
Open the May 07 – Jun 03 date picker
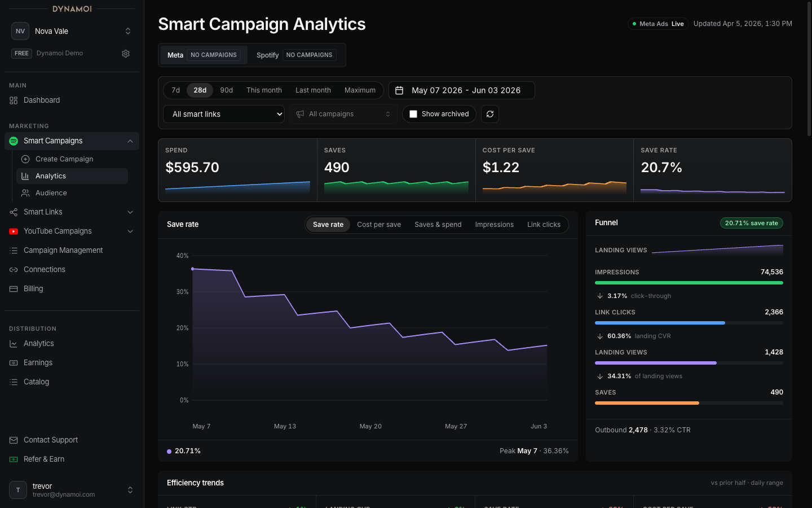pos(462,90)
